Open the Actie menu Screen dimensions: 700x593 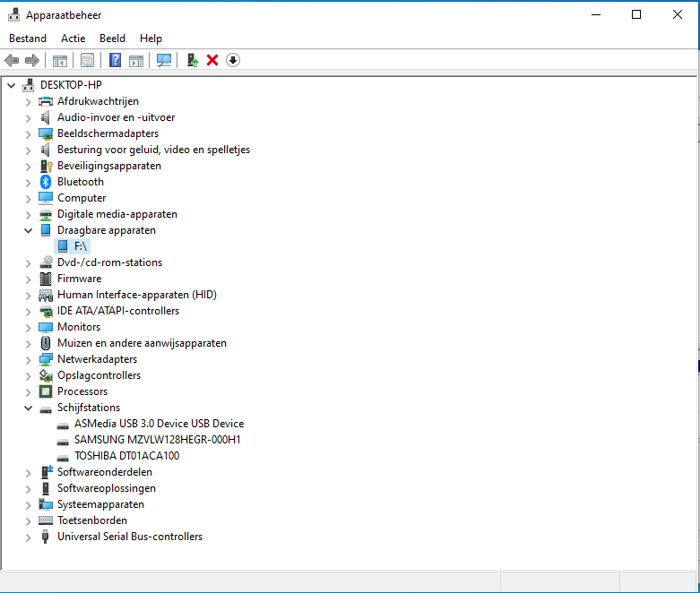[x=73, y=39]
